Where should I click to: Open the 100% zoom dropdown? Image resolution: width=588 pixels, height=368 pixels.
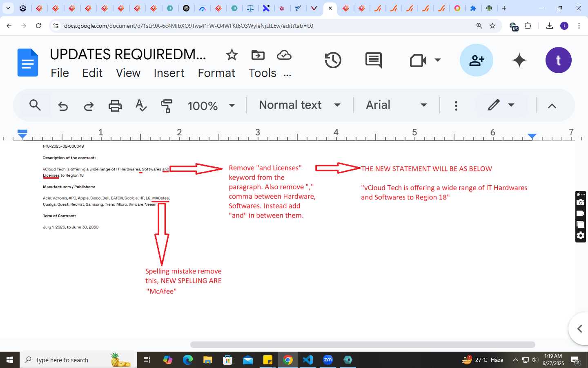[211, 105]
